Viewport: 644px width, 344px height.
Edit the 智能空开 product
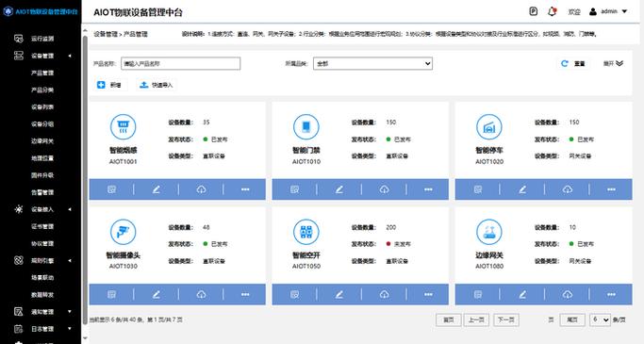click(339, 294)
